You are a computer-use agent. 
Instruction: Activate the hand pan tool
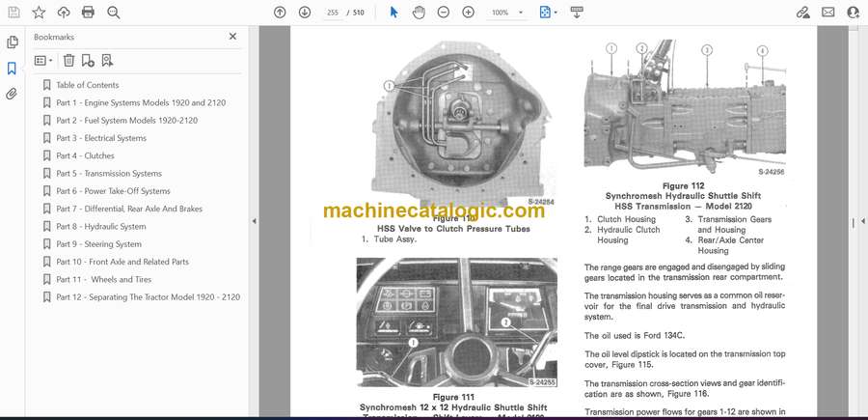(x=419, y=13)
